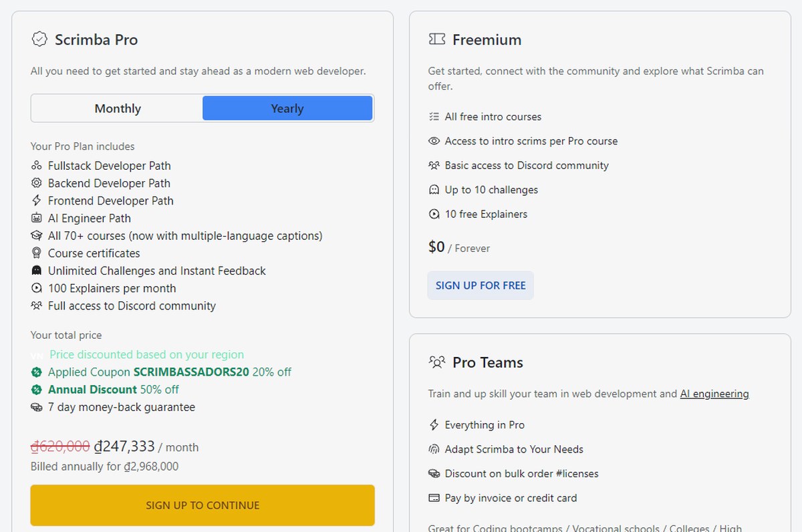The height and width of the screenshot is (532, 802).
Task: Click the green badge icon beside Annual Discount
Action: [37, 390]
